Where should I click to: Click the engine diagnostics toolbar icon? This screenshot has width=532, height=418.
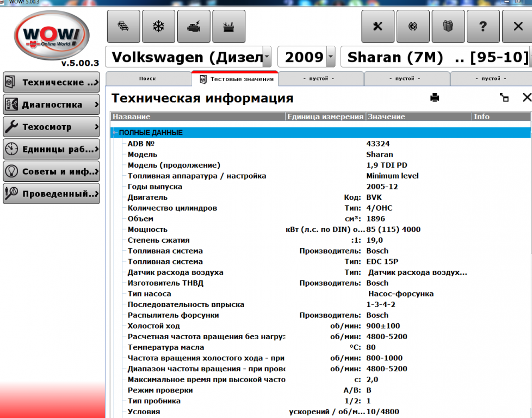coord(194,27)
